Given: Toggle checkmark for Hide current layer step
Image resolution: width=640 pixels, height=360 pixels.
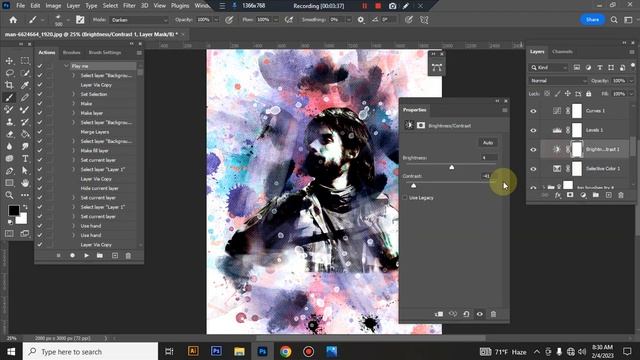Looking at the screenshot, I should pyautogui.click(x=40, y=188).
